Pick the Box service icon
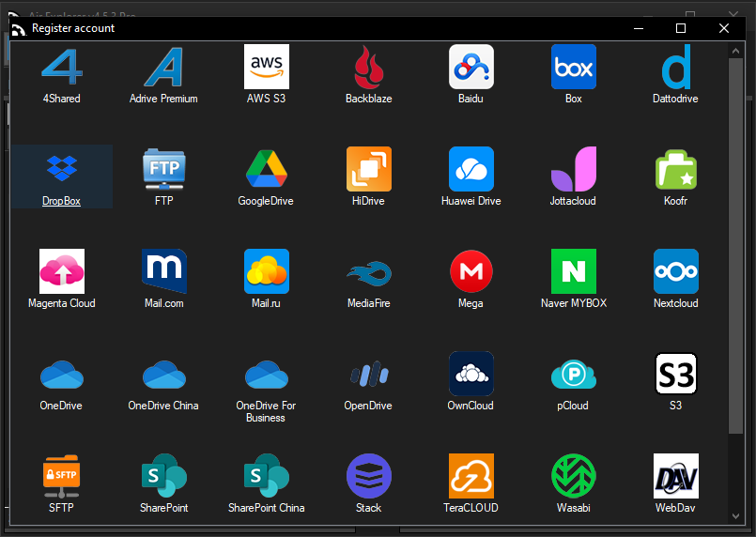This screenshot has height=537, width=756. (573, 67)
